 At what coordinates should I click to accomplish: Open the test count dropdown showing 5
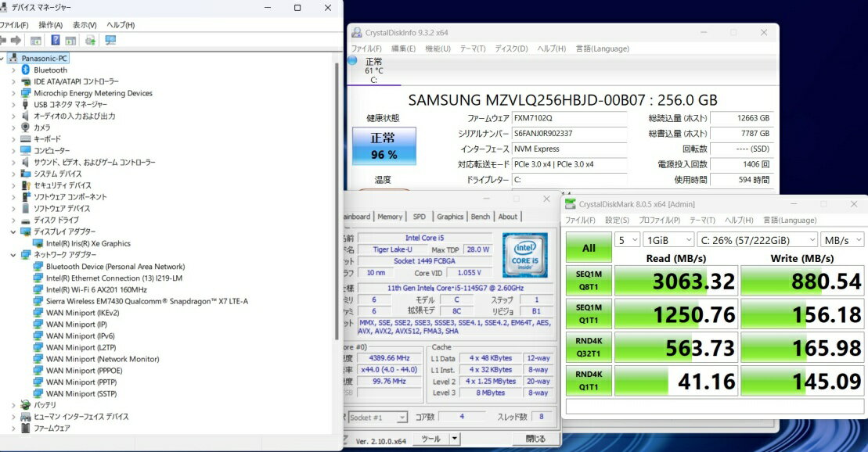[627, 240]
